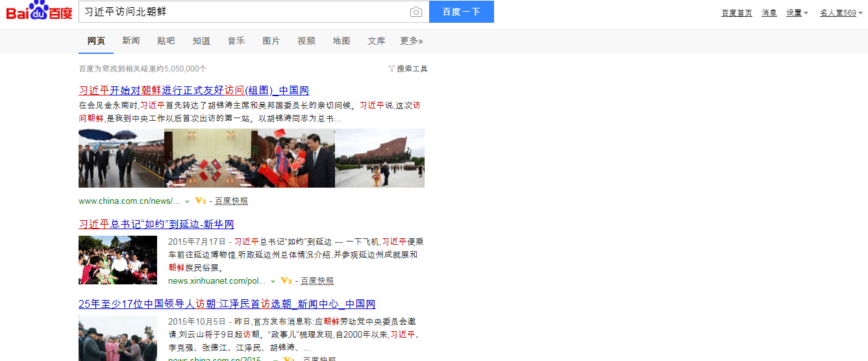Open result 习近平开始对朝鲜进行正式友好访问(组图)
The height and width of the screenshot is (361, 868).
[x=194, y=90]
